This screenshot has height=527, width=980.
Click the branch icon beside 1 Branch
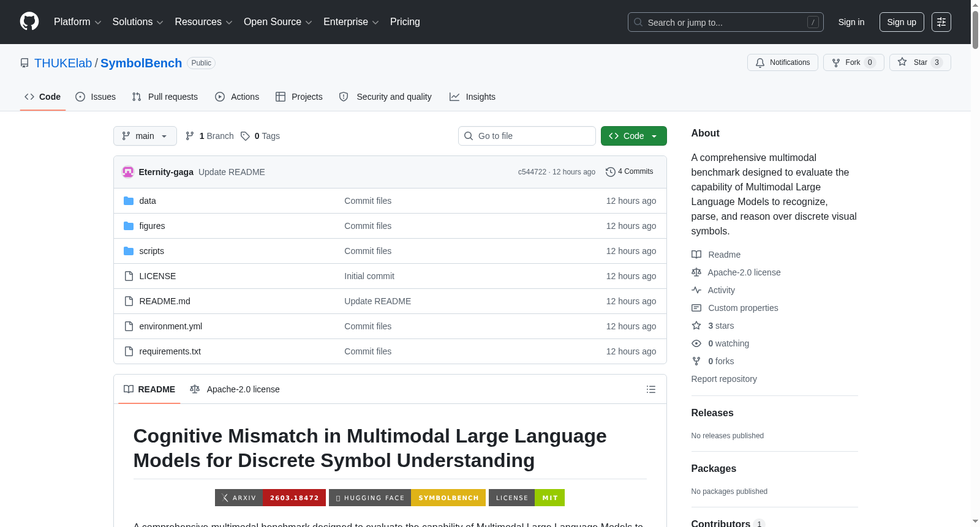click(x=190, y=136)
